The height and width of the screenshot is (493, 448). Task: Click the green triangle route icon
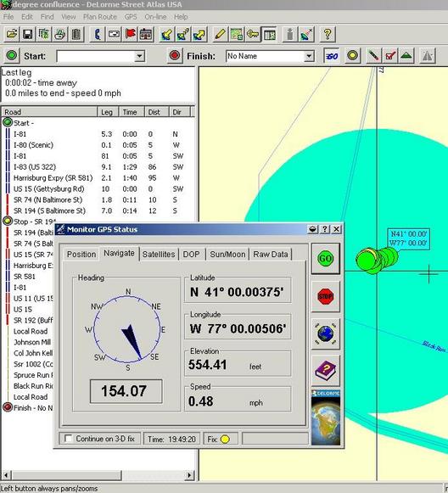point(406,56)
